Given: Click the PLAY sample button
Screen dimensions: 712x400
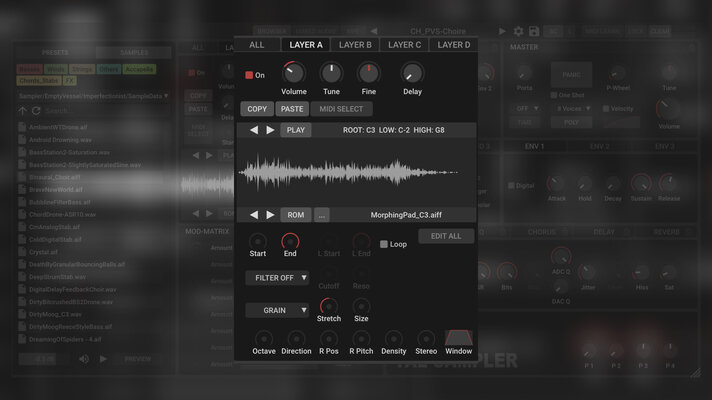Looking at the screenshot, I should (x=296, y=130).
